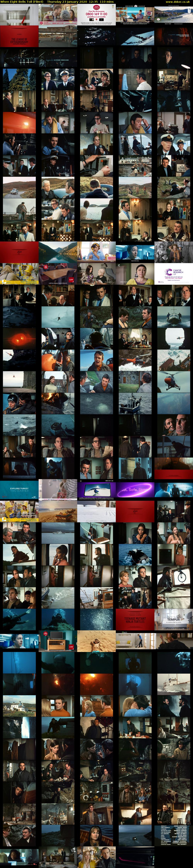193x868 pixels.
Task: Open the burning fire at night thumbnail
Action: point(58,403)
